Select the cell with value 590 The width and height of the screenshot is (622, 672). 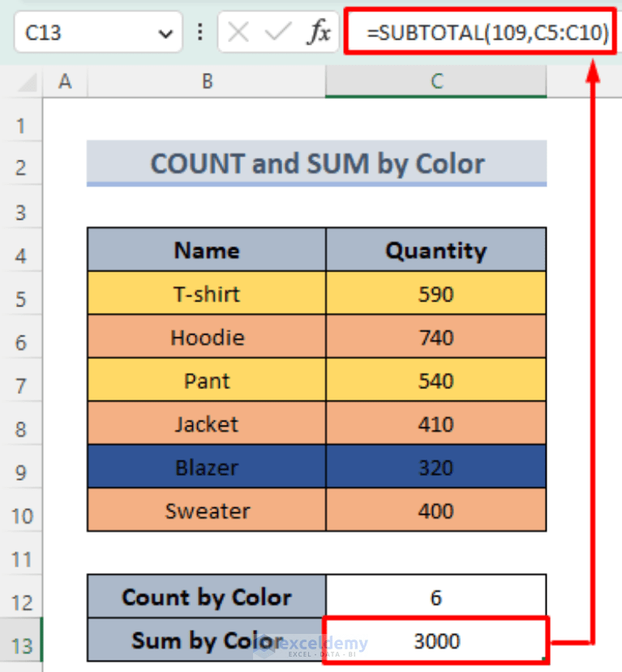pyautogui.click(x=436, y=293)
